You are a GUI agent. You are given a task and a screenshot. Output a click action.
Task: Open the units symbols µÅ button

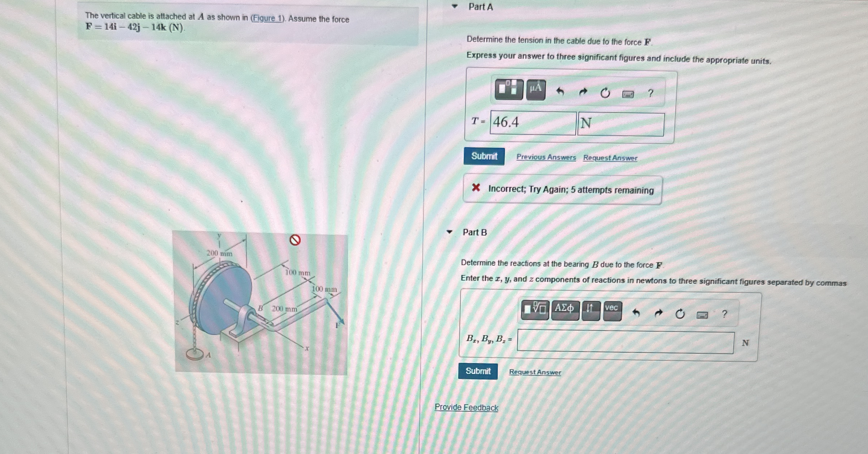[x=535, y=89]
